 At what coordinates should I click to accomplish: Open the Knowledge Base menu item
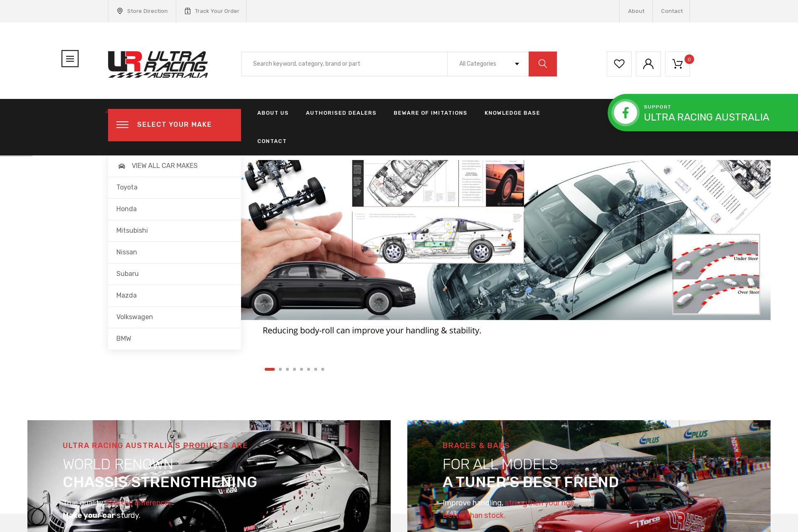(x=512, y=113)
